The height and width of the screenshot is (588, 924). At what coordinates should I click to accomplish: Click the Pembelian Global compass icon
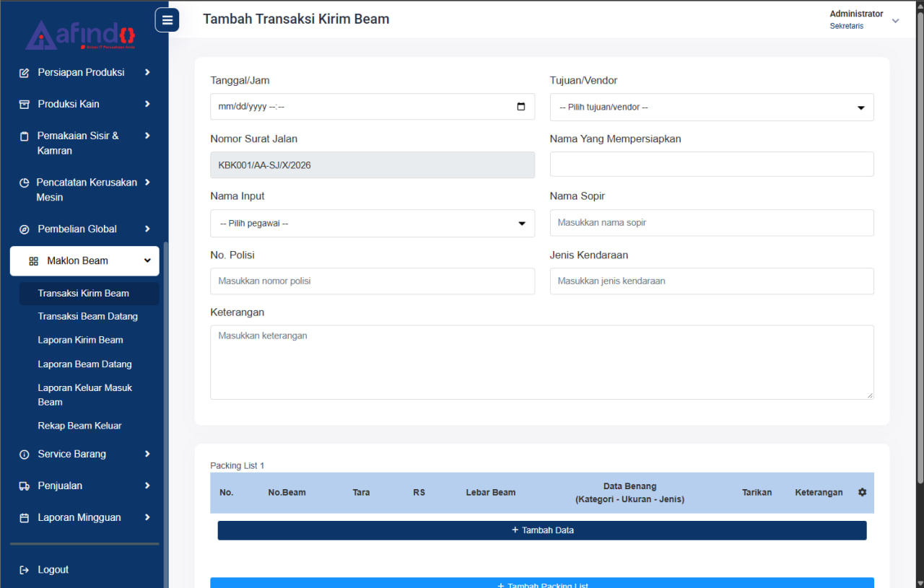click(x=24, y=229)
